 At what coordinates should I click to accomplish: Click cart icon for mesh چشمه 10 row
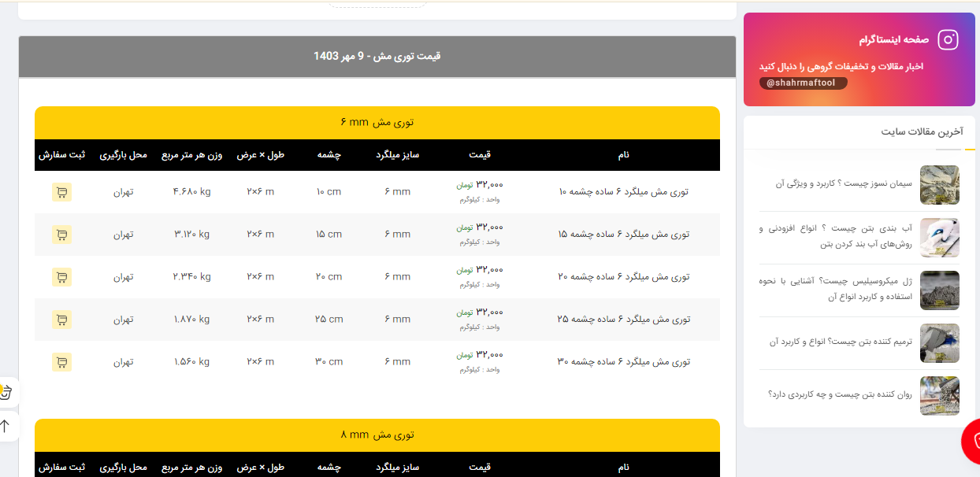[x=61, y=192]
